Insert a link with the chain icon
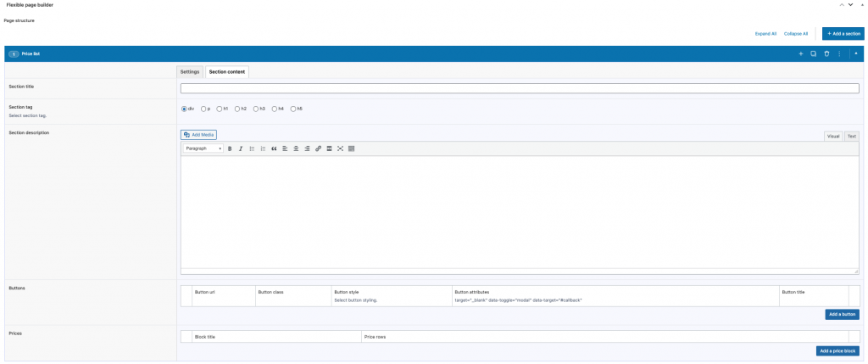This screenshot has width=868, height=364. pos(319,148)
